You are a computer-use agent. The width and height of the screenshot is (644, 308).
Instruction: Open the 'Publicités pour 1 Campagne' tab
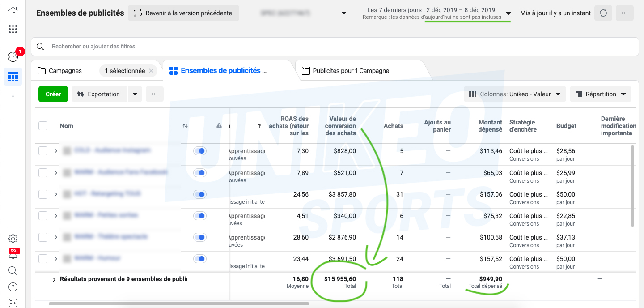(x=346, y=71)
